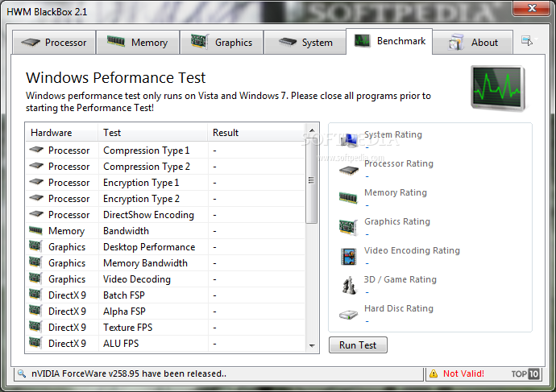This screenshot has height=392, width=556.
Task: Select the Compression Type 1 test
Action: 165,151
